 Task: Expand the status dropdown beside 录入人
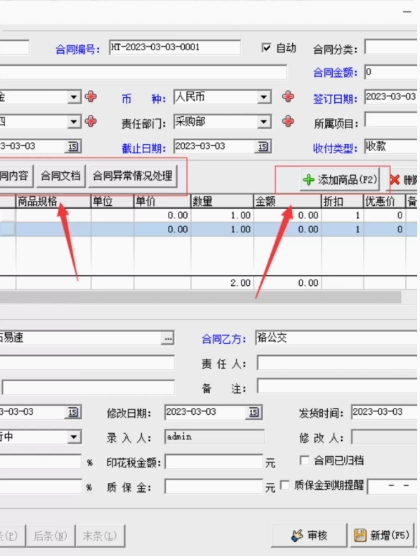pos(74,437)
